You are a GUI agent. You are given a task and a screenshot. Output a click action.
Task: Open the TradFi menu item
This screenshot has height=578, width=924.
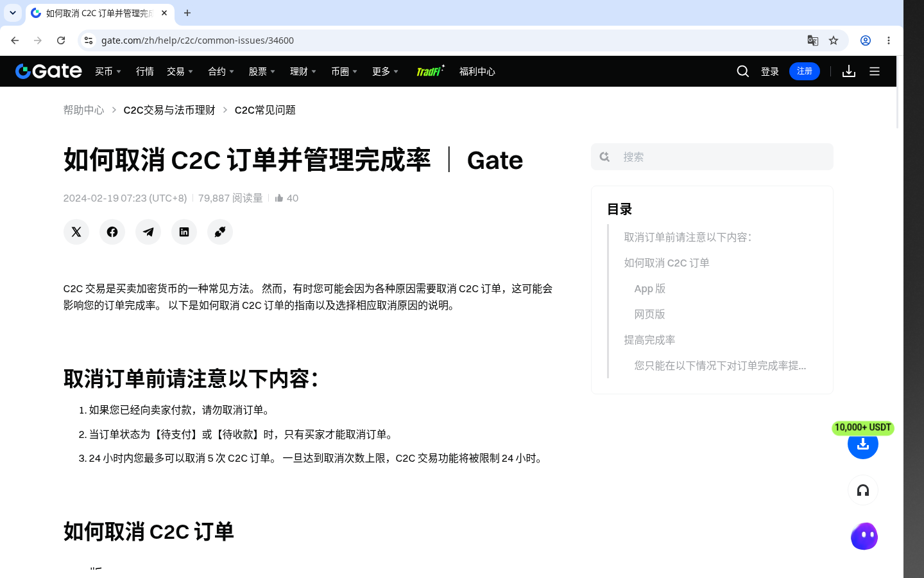click(x=430, y=71)
